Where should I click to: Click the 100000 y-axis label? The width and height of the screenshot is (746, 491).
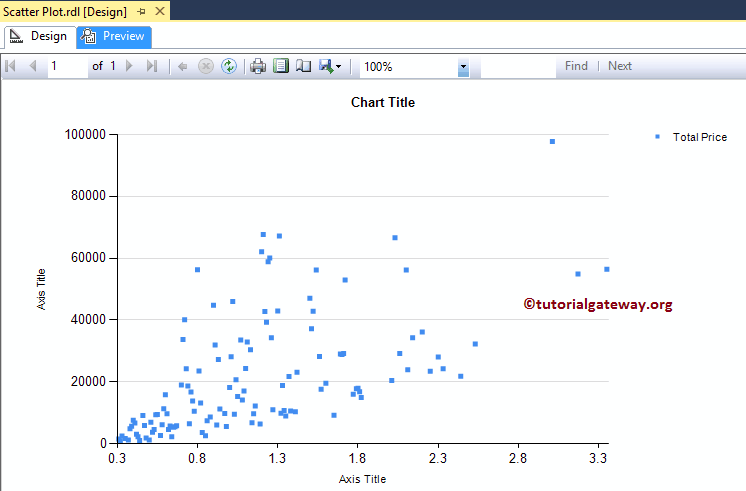pos(85,134)
